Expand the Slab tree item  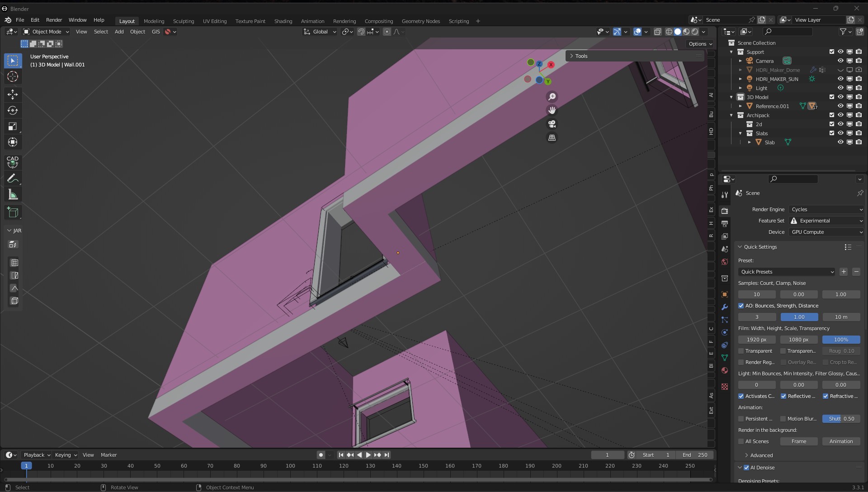[x=749, y=142]
